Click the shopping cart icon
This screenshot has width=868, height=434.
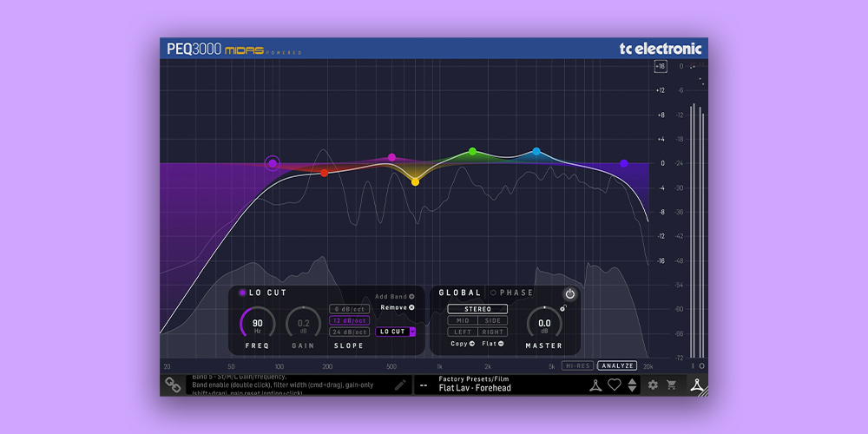coord(671,385)
